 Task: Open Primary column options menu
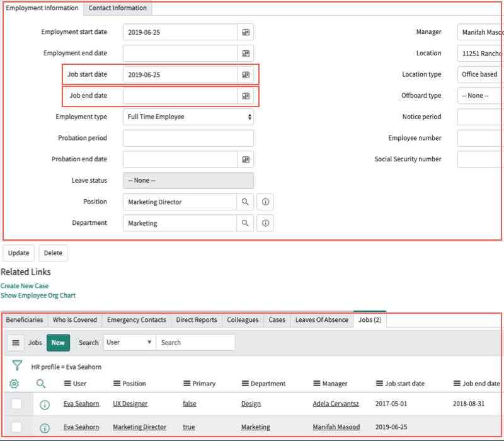[x=186, y=384]
